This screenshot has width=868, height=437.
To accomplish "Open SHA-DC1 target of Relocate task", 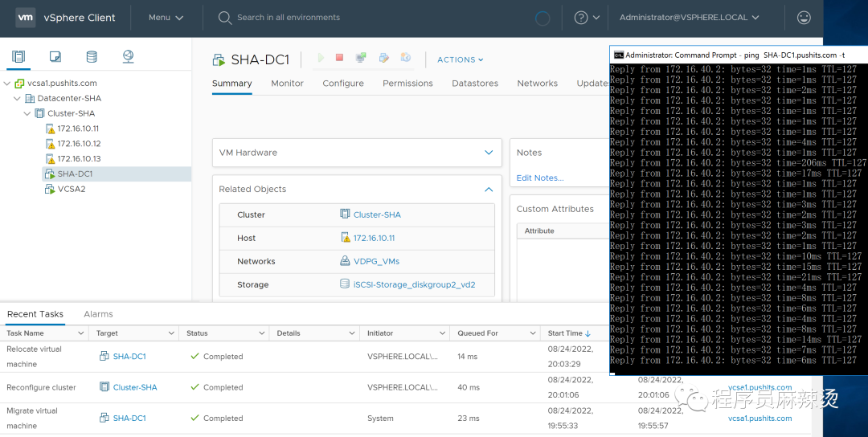I will [x=129, y=357].
